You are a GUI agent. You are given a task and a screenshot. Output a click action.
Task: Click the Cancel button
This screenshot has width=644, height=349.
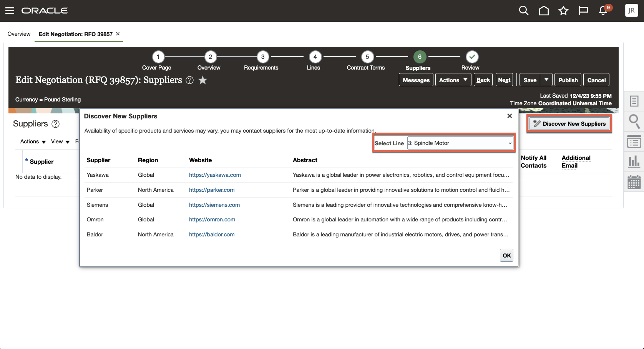[x=596, y=80]
